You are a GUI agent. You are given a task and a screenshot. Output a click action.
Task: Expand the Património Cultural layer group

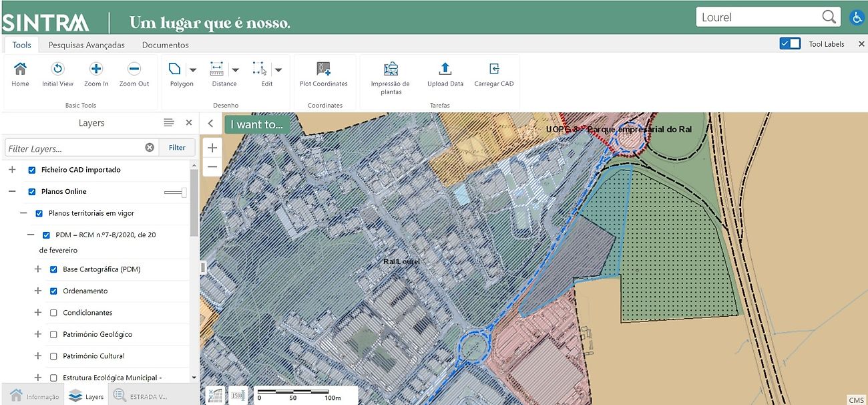click(38, 356)
